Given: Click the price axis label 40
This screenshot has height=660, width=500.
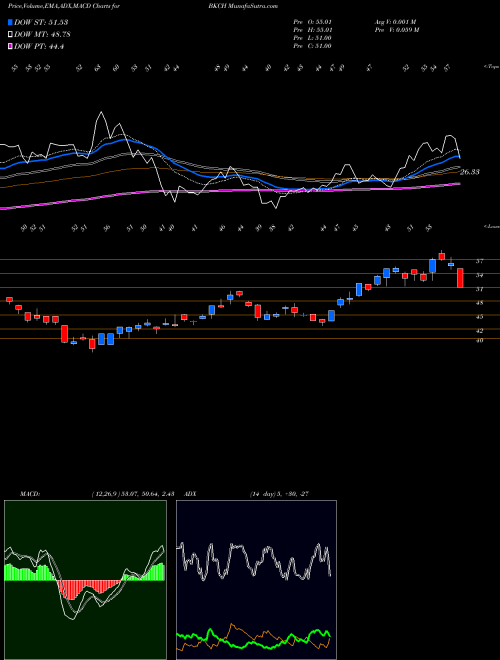Looking at the screenshot, I should pyautogui.click(x=479, y=340).
